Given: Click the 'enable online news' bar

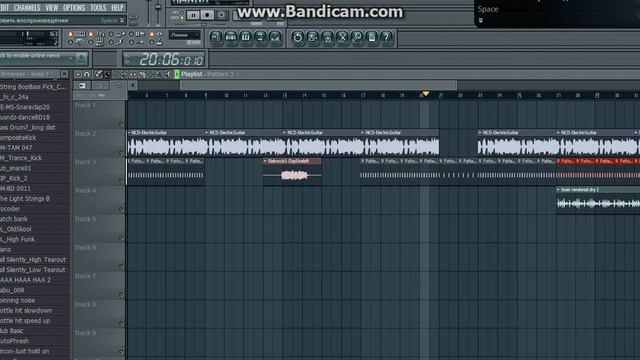Looking at the screenshot, I should pos(43,58).
